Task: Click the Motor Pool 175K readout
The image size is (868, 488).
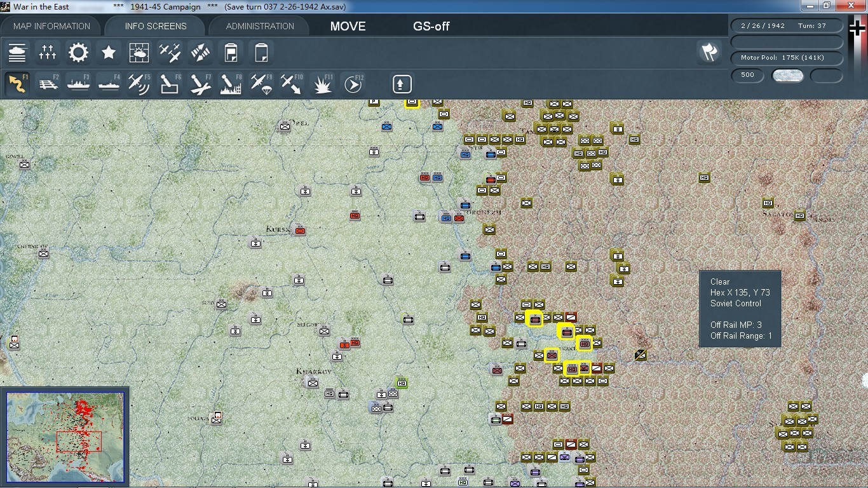Action: coord(787,58)
